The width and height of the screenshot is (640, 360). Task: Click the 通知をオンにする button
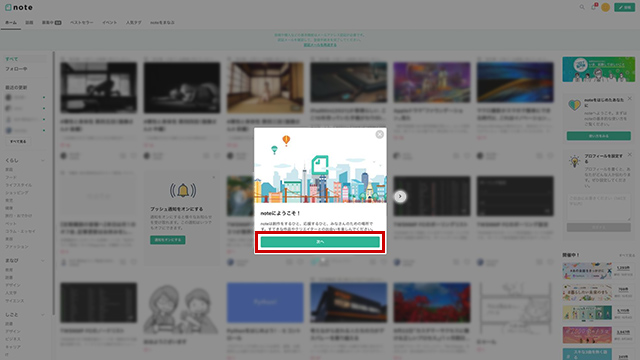point(167,240)
